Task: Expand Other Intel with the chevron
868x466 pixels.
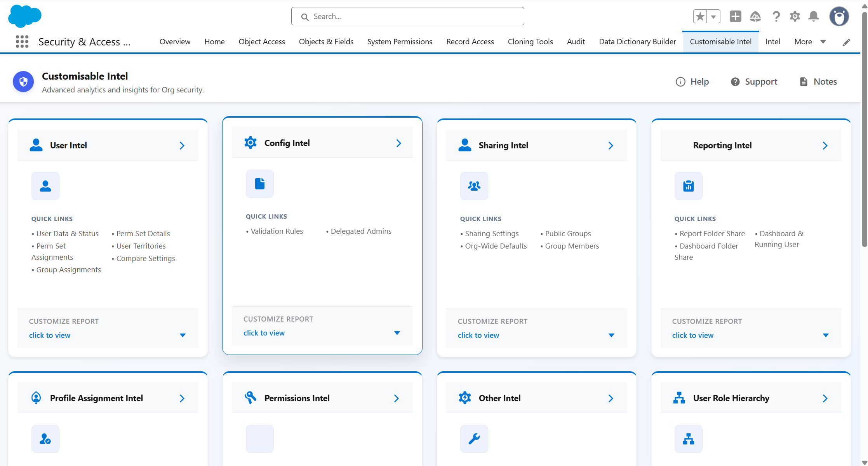Action: click(x=611, y=398)
